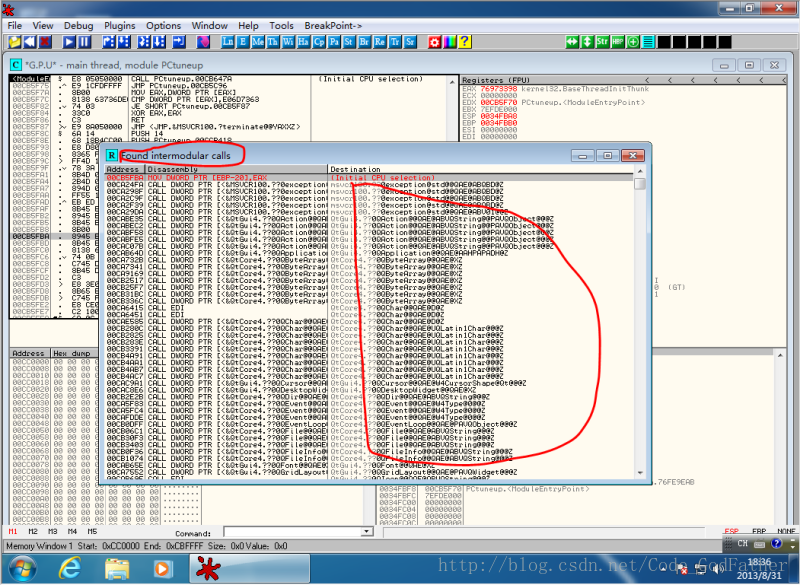
Task: Click the scroll up arrow in the CPU disassembly pane
Action: 452,82
